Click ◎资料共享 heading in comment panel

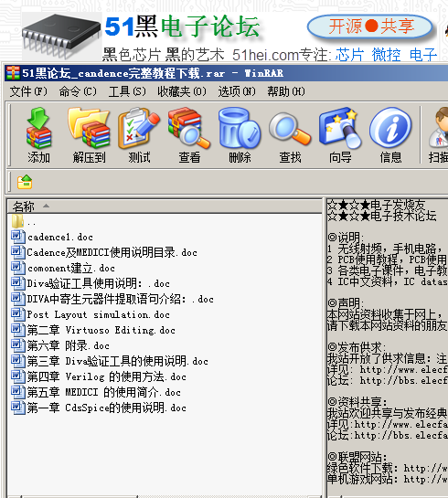(357, 402)
